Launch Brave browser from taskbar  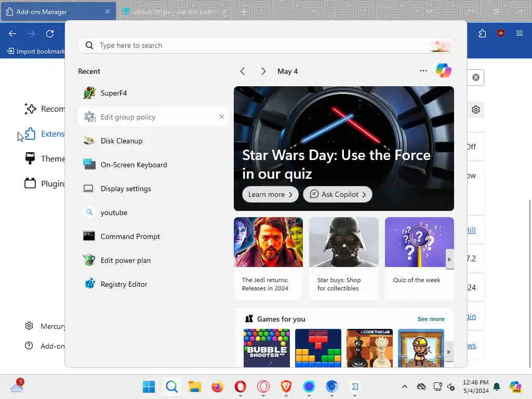pos(286,387)
